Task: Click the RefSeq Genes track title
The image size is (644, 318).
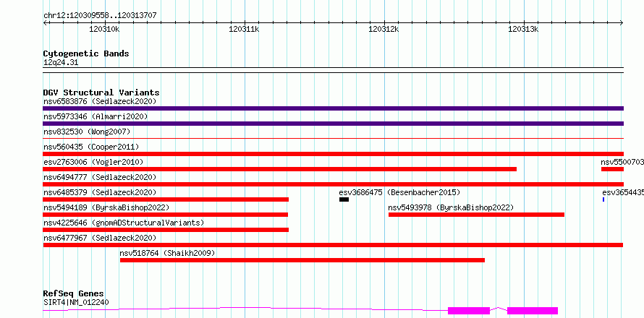Action: [74, 294]
